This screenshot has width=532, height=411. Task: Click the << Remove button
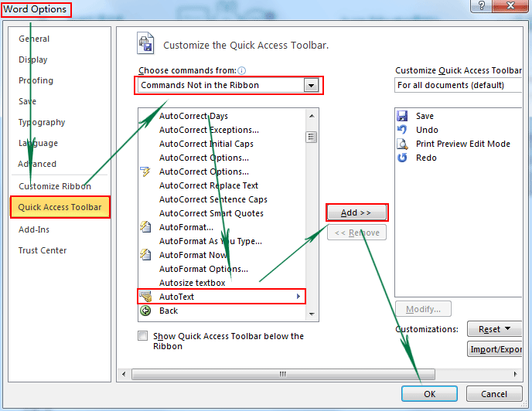pyautogui.click(x=356, y=233)
